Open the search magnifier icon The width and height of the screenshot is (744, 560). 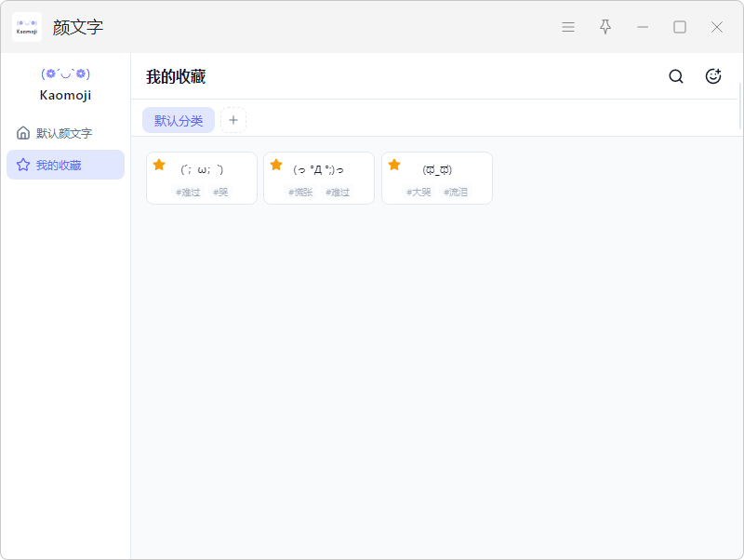[x=676, y=76]
